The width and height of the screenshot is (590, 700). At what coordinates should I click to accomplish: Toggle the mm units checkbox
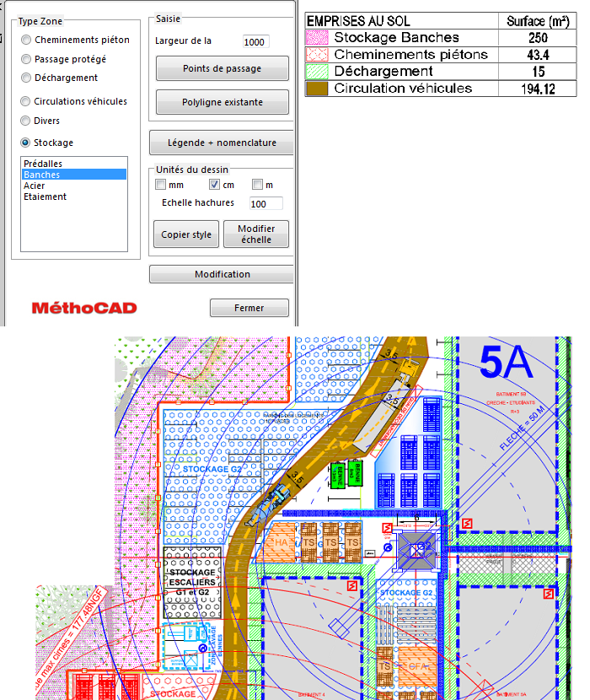(x=160, y=185)
